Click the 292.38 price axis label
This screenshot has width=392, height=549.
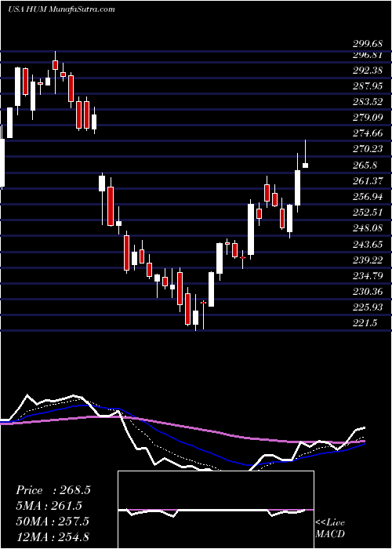(368, 71)
